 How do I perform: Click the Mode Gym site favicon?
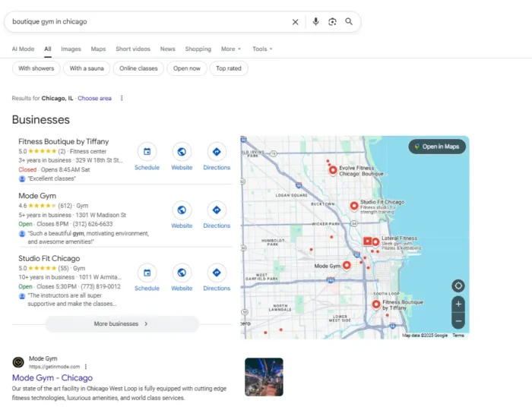click(x=18, y=362)
